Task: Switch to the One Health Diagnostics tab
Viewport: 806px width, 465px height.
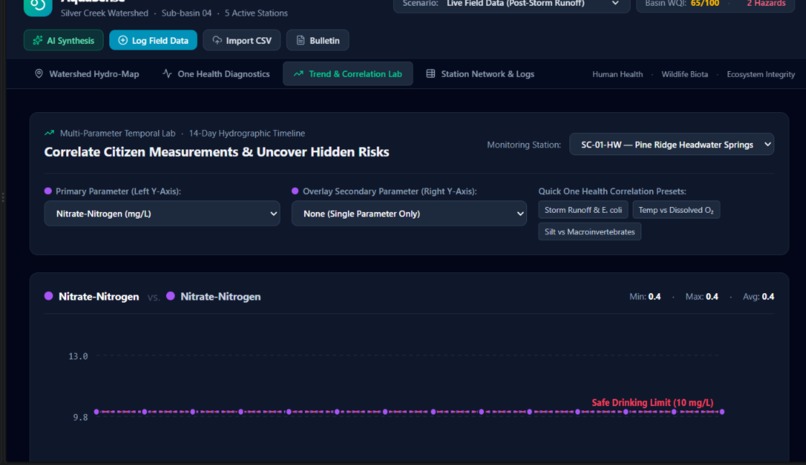Action: [x=216, y=74]
